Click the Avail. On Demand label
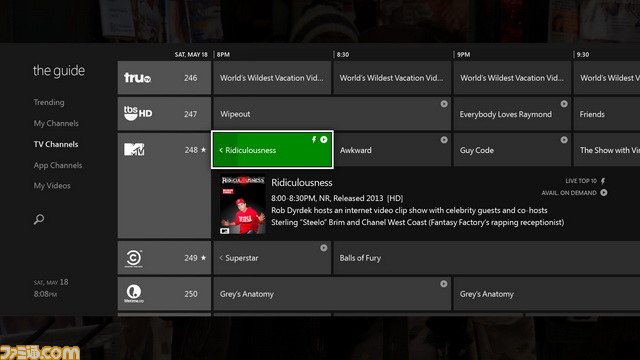This screenshot has height=360, width=640. pos(569,193)
